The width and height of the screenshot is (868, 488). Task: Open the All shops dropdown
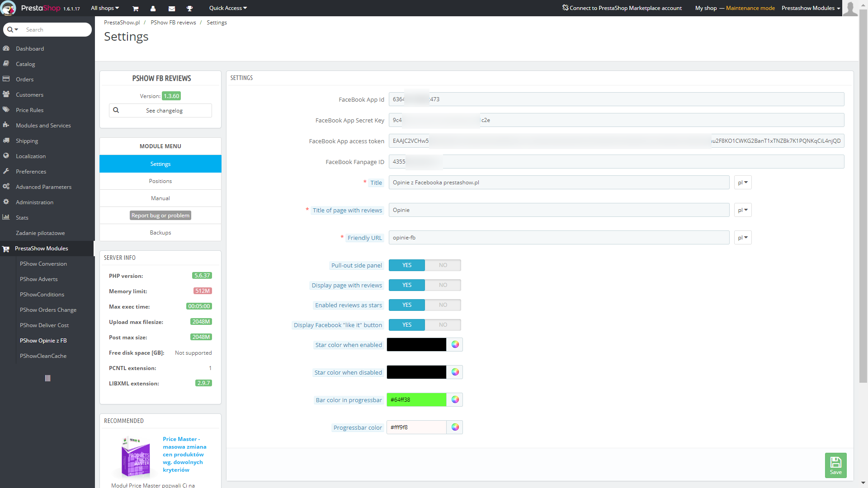click(105, 8)
